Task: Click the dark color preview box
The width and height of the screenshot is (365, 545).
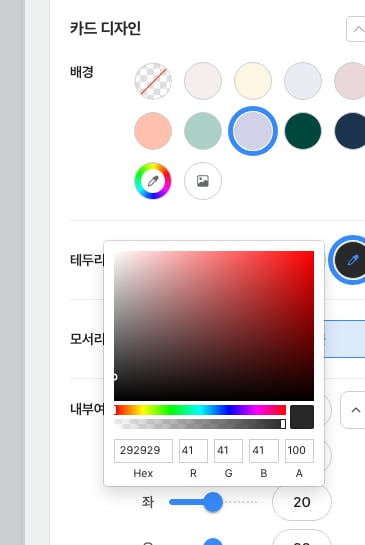Action: tap(302, 417)
